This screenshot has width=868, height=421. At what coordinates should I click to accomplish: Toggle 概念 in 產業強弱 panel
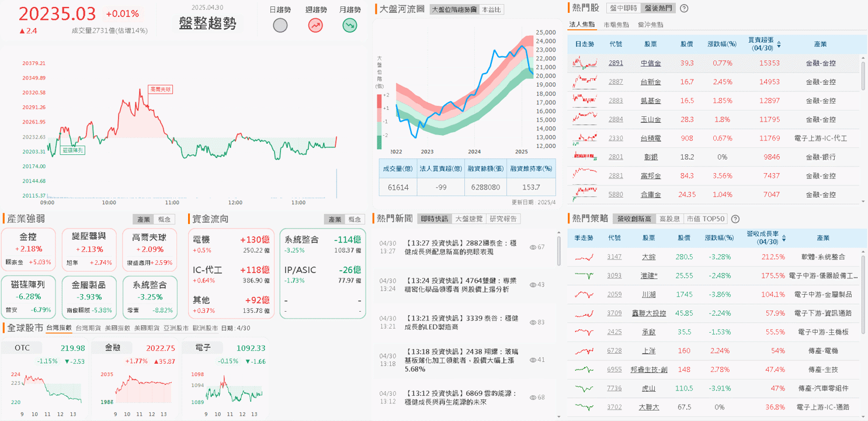point(164,219)
